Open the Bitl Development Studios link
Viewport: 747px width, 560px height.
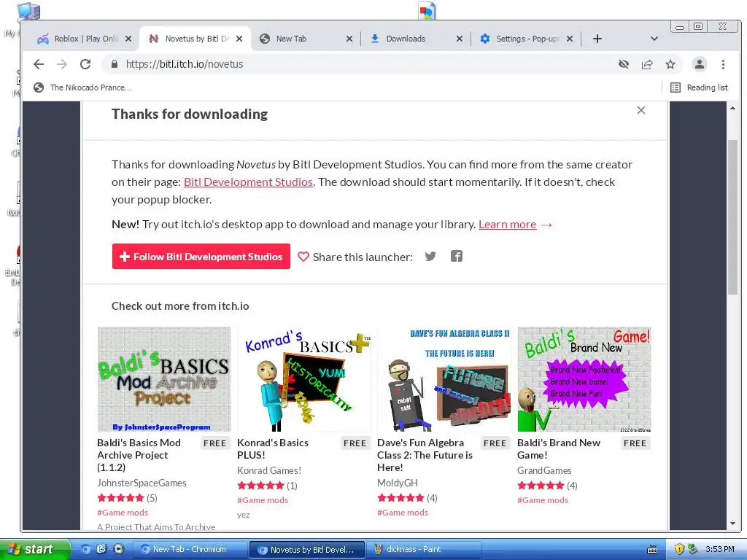click(x=248, y=182)
